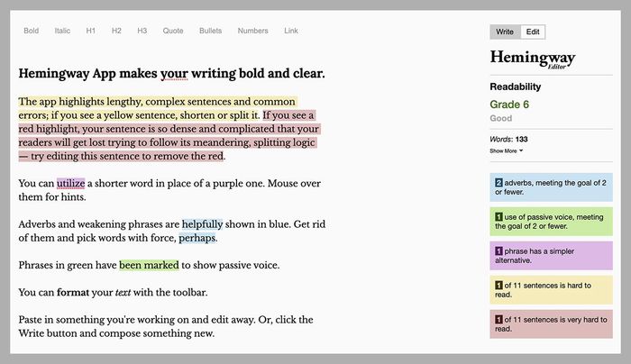Click the Readability heading
This screenshot has height=364, width=631.
[x=515, y=86]
